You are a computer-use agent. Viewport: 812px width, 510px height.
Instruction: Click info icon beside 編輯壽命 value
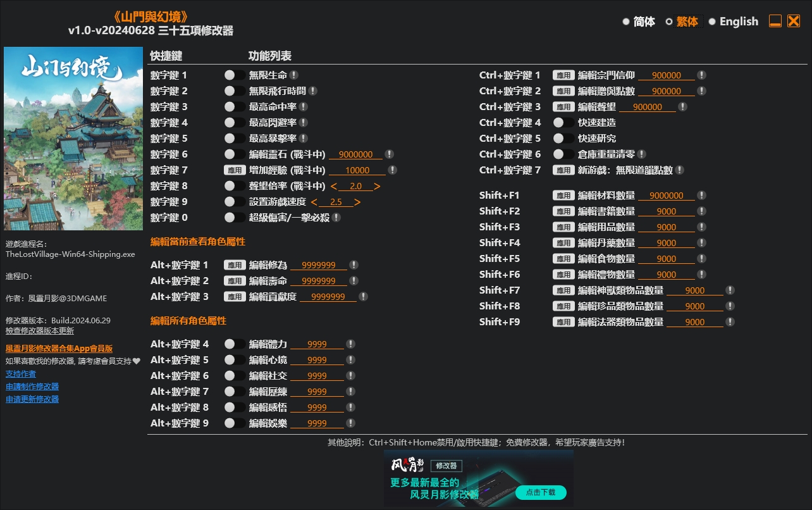[x=354, y=281]
